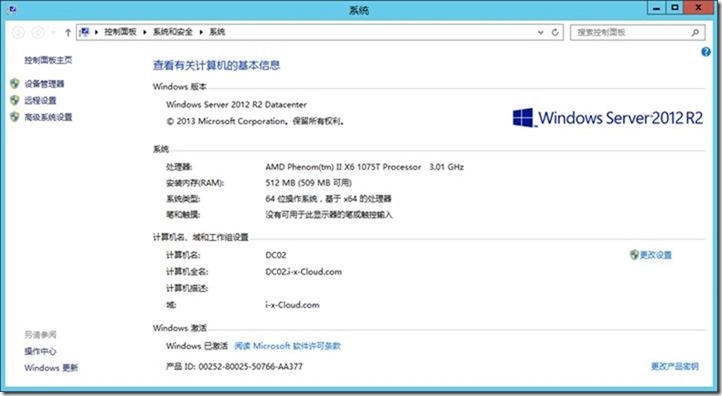Click the system window icon in title bar
The image size is (722, 396).
(12, 9)
